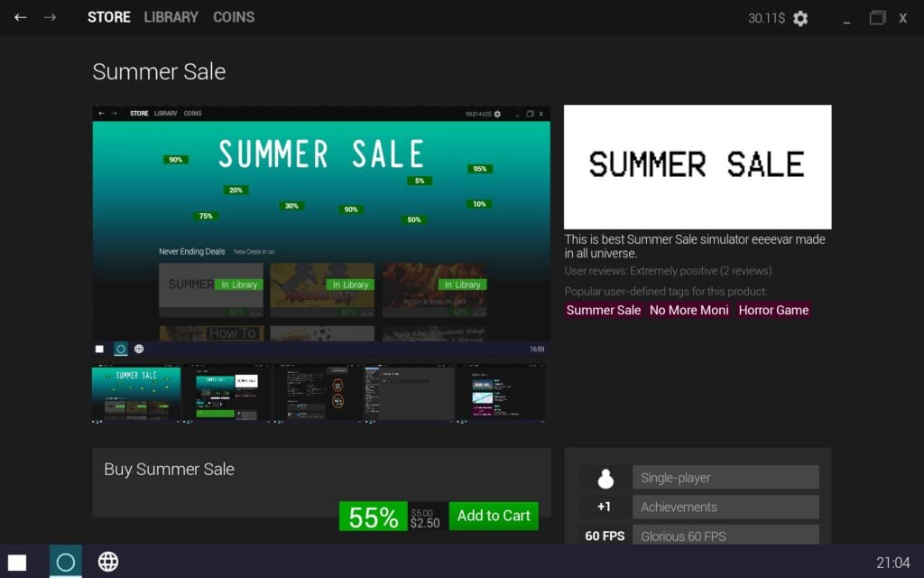Go forward with the right arrow

[51, 17]
